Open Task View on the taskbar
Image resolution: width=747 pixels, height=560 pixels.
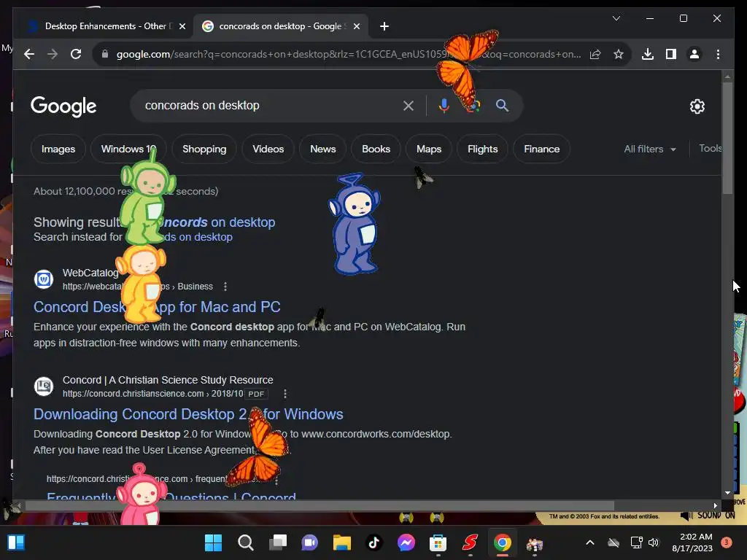(278, 542)
